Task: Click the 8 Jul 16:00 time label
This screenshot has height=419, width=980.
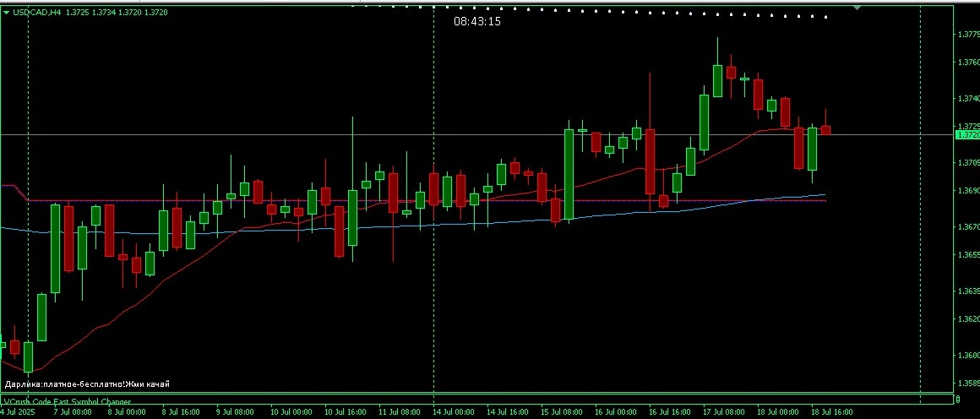Action: [x=181, y=413]
